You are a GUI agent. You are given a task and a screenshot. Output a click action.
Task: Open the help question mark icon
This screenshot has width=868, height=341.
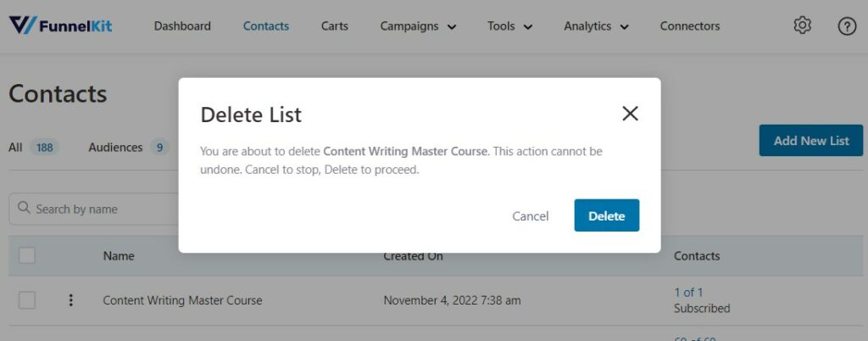[847, 26]
